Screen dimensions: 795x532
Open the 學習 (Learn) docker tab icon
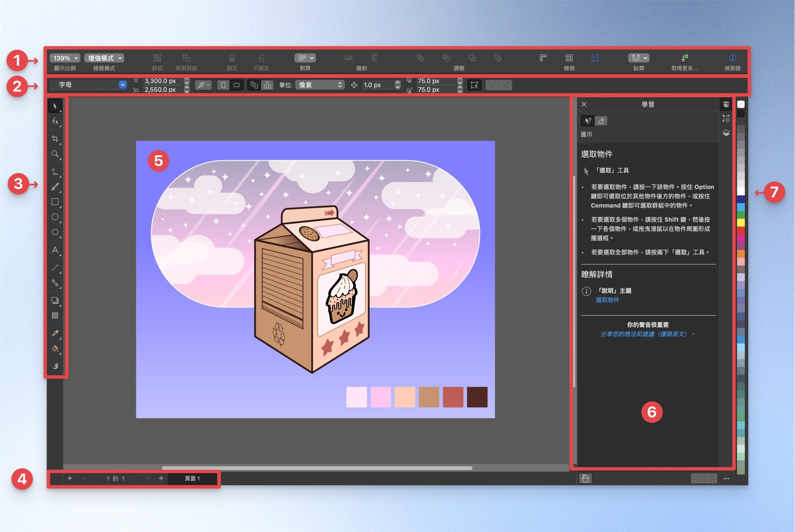[726, 104]
